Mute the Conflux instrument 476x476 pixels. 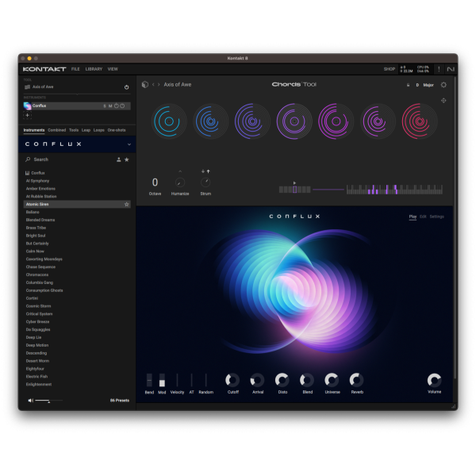click(x=110, y=106)
